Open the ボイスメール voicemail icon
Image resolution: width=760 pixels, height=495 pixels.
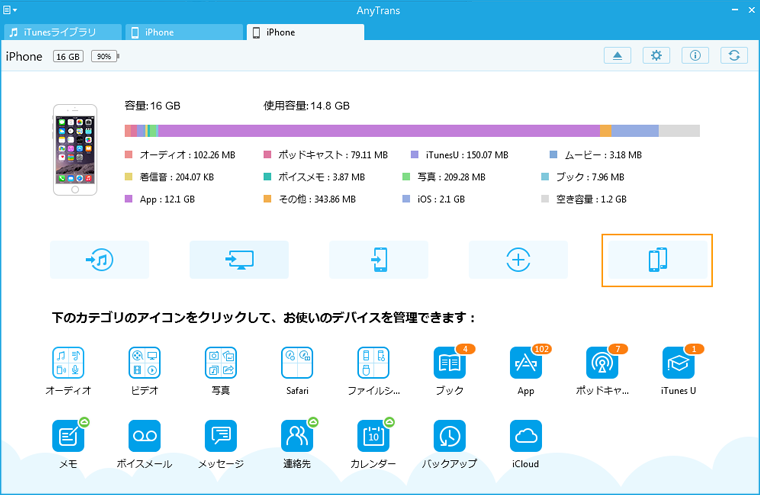click(x=144, y=436)
